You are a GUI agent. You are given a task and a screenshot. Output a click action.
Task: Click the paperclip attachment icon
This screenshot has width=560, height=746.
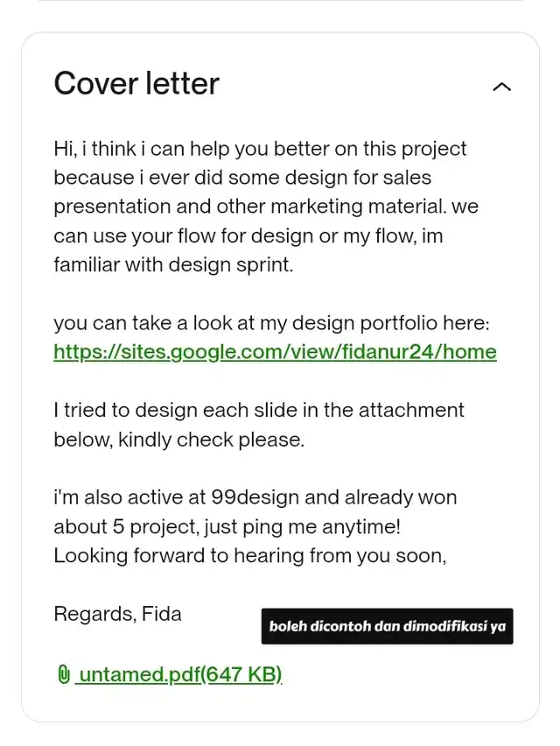pyautogui.click(x=64, y=674)
